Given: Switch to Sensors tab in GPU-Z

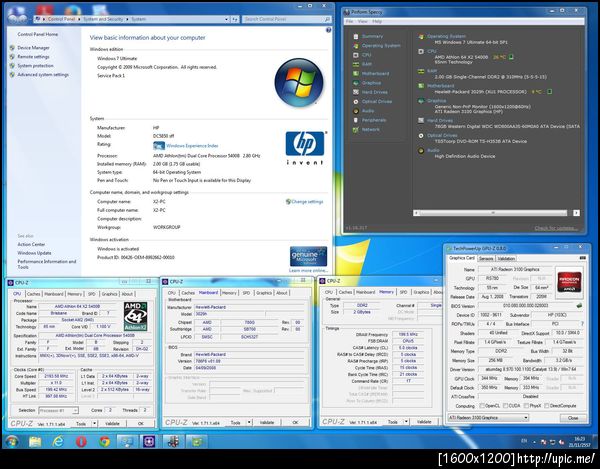Looking at the screenshot, I should point(486,259).
